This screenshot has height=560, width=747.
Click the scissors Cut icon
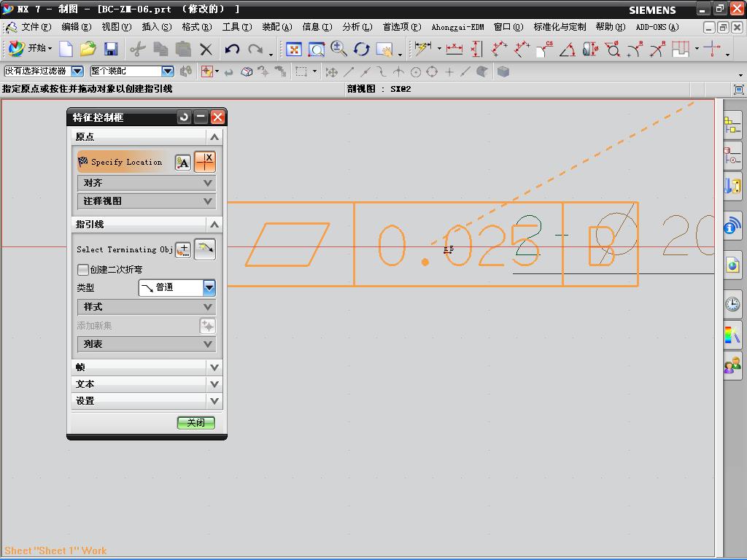click(x=137, y=49)
